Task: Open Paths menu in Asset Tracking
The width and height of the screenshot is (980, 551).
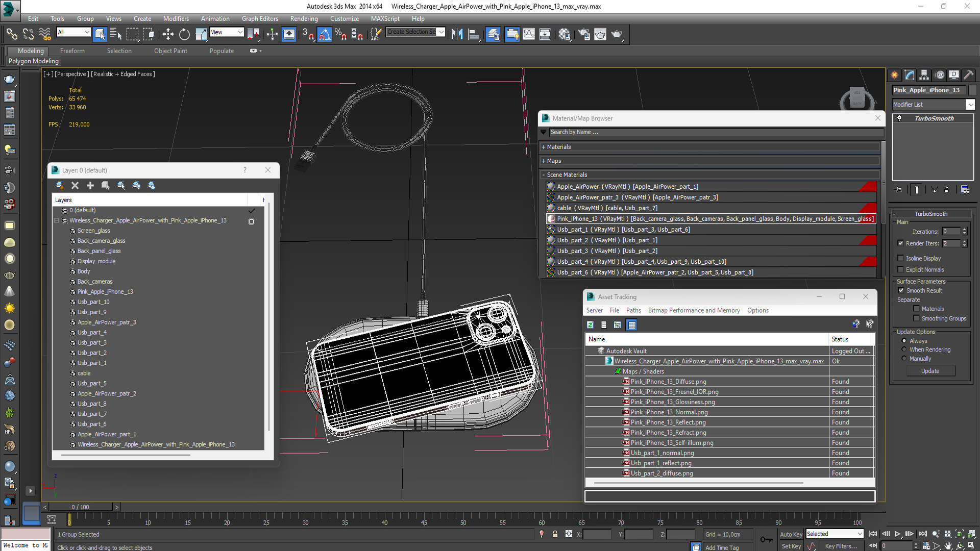Action: 633,310
